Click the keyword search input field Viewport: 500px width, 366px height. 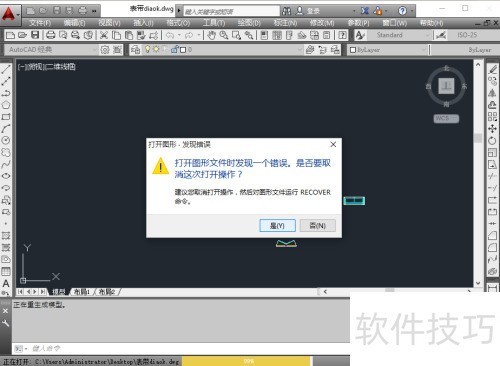[232, 11]
